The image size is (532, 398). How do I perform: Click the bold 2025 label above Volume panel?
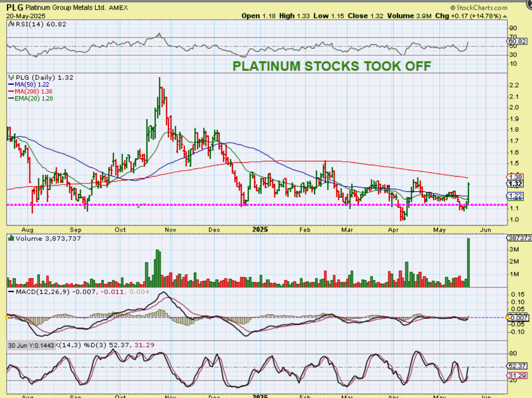pos(261,230)
